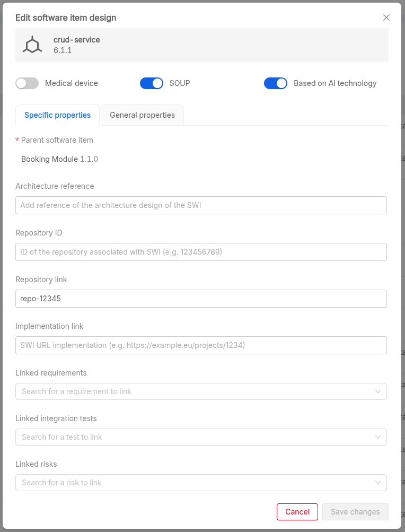
Task: Enable the Medical device toggle
Action: tap(27, 83)
